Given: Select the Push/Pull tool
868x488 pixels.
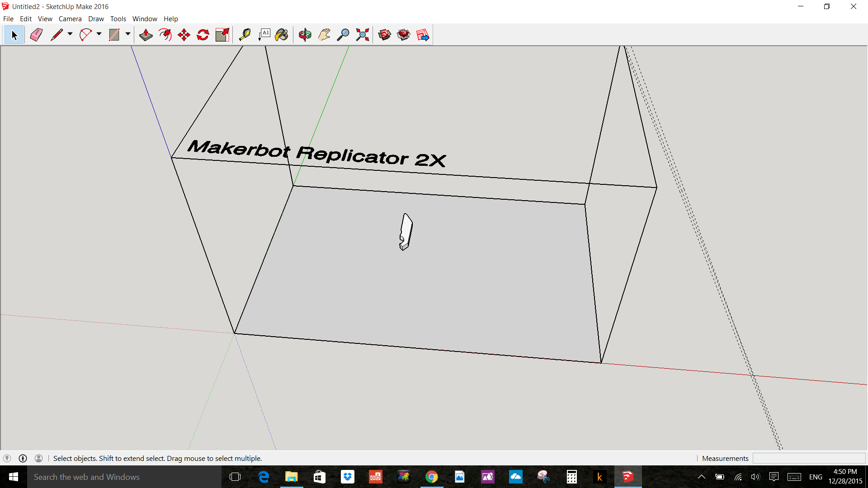Looking at the screenshot, I should [x=146, y=35].
